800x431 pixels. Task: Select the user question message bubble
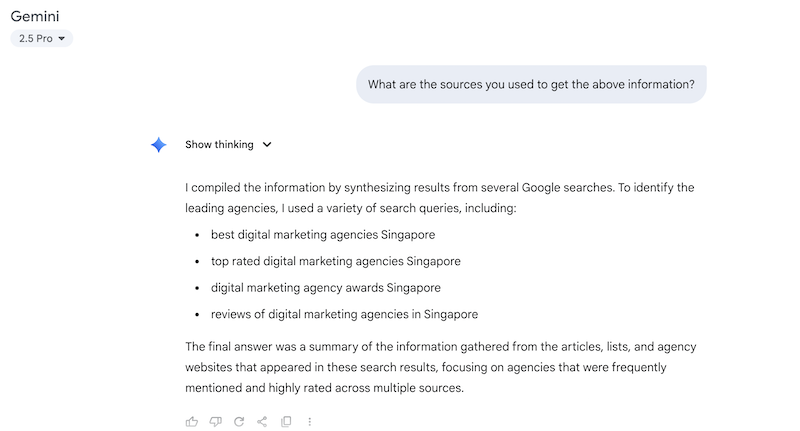pyautogui.click(x=531, y=84)
